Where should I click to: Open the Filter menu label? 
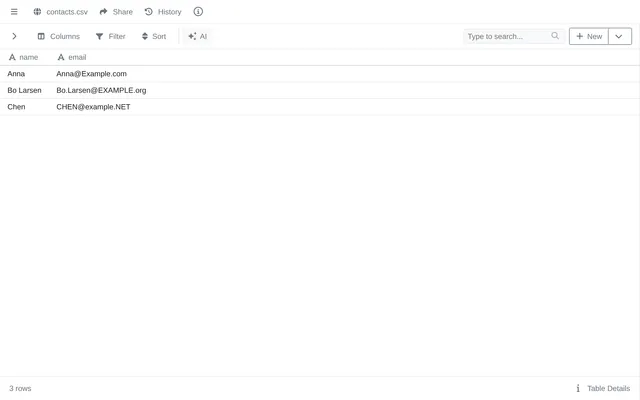coord(117,36)
